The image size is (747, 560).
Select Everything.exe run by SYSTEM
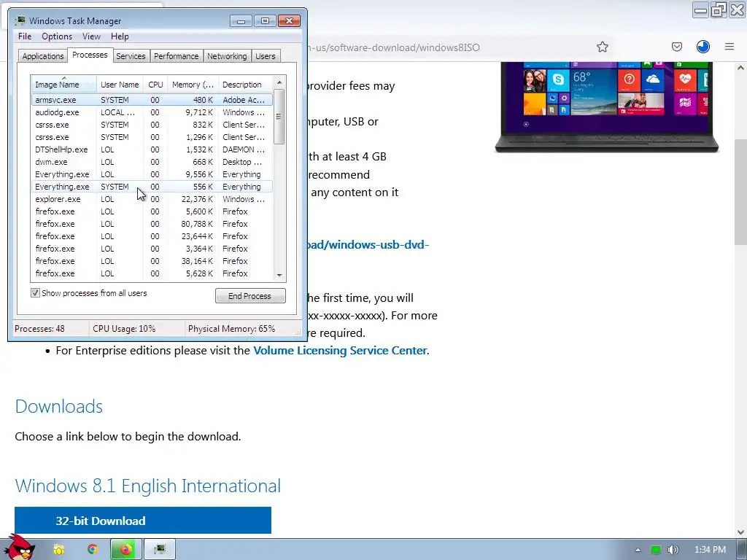pyautogui.click(x=152, y=187)
